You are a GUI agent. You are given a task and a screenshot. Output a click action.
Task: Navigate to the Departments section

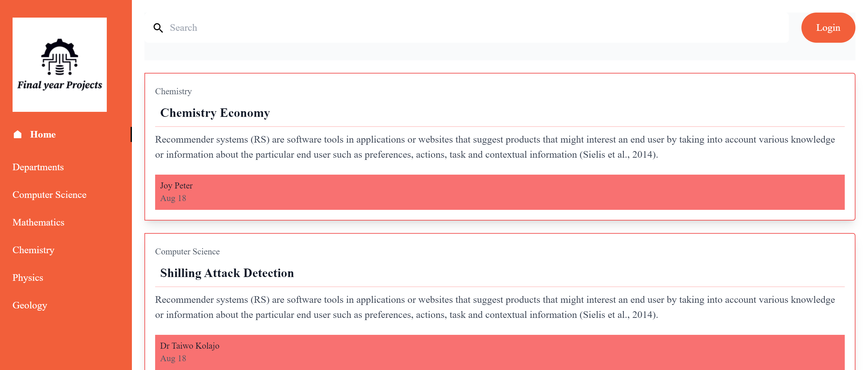tap(38, 166)
